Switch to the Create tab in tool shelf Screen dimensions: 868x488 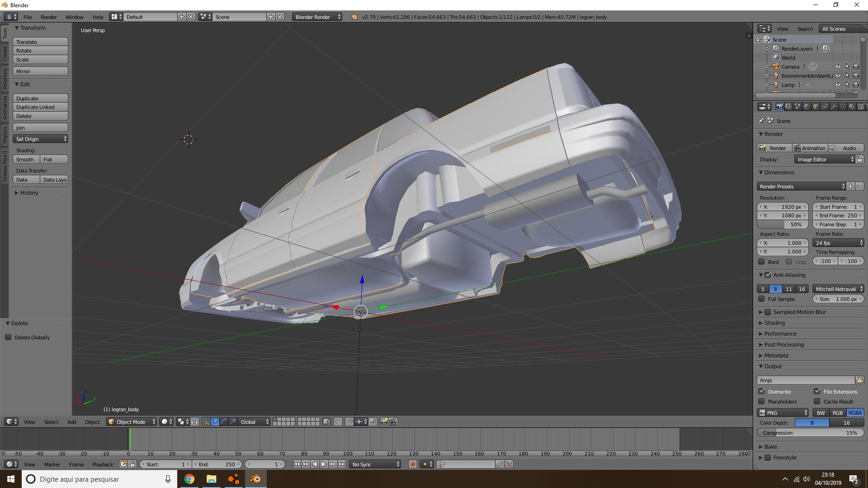(x=5, y=53)
